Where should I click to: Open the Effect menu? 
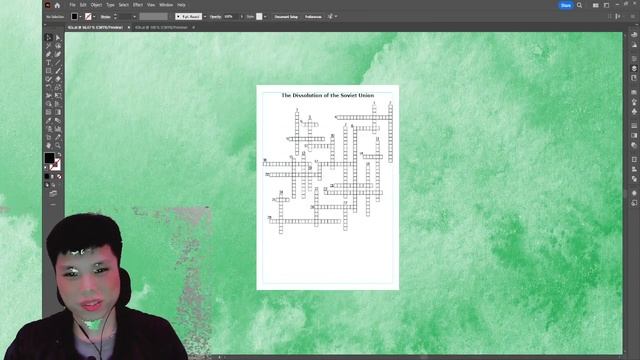(138, 5)
